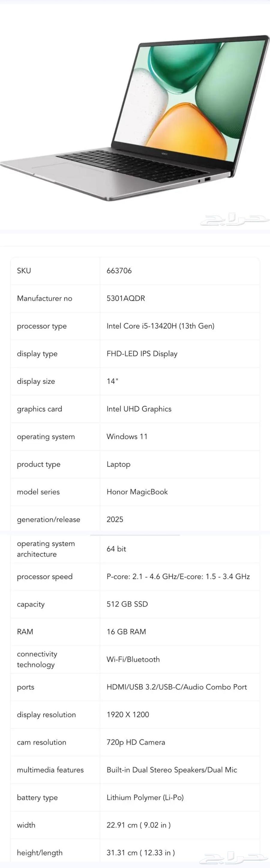Select the 16 GB RAM value
270x868 pixels.
(126, 632)
